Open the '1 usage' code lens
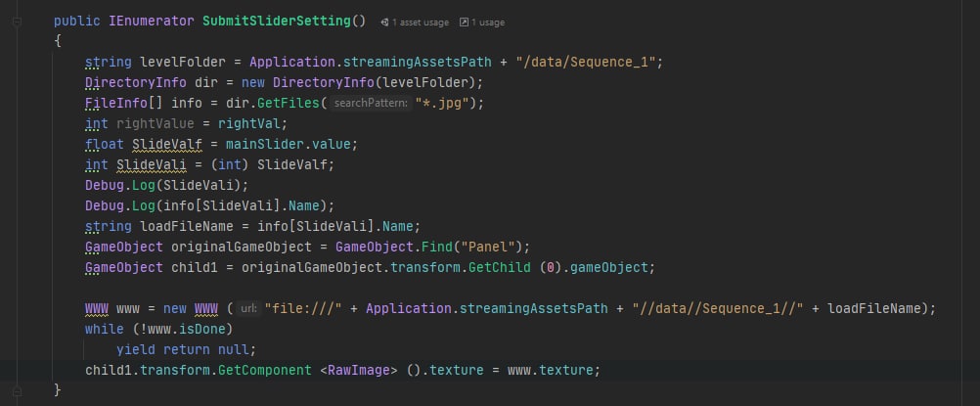 (x=487, y=23)
